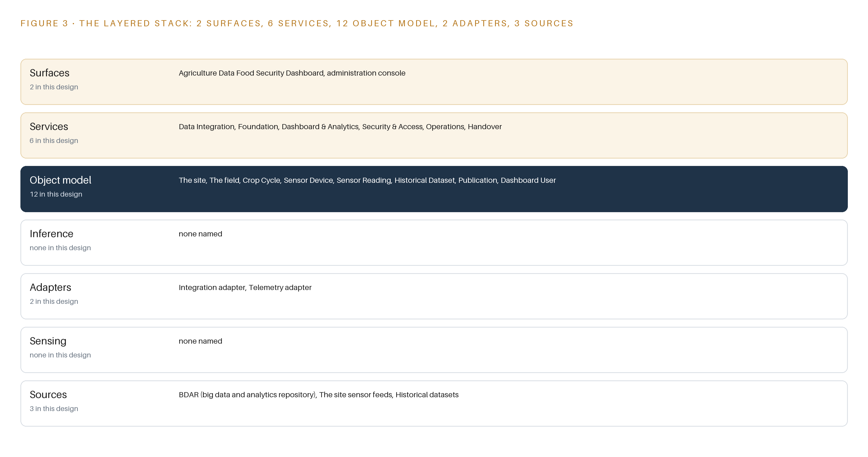Select the Surfaces layer heading
Screen dimensions: 868x457
coord(50,73)
